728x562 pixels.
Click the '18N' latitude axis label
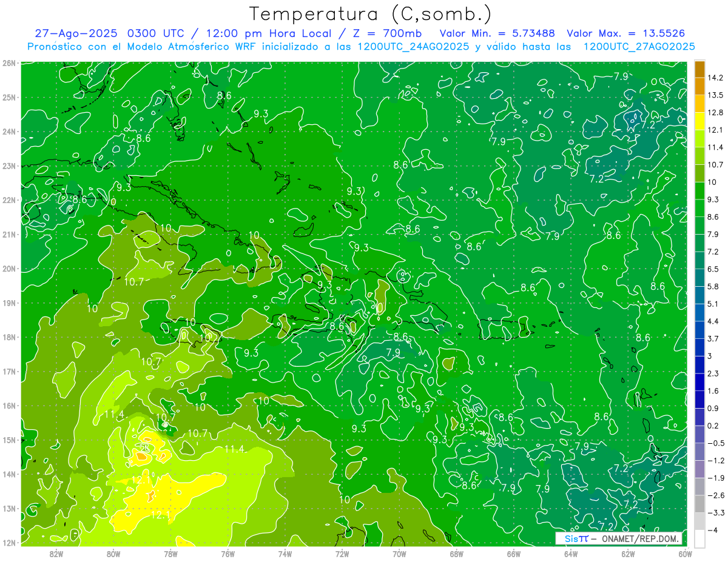8,337
